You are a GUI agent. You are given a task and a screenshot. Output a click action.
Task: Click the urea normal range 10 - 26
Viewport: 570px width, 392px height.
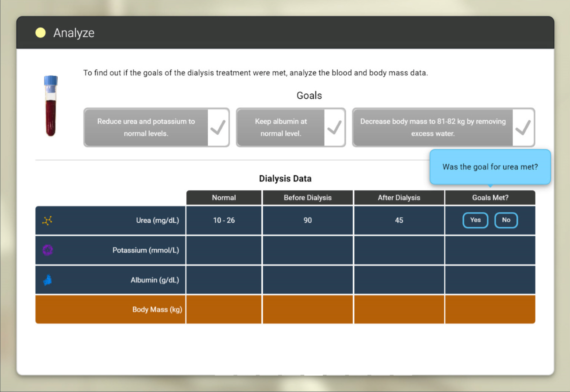click(224, 220)
